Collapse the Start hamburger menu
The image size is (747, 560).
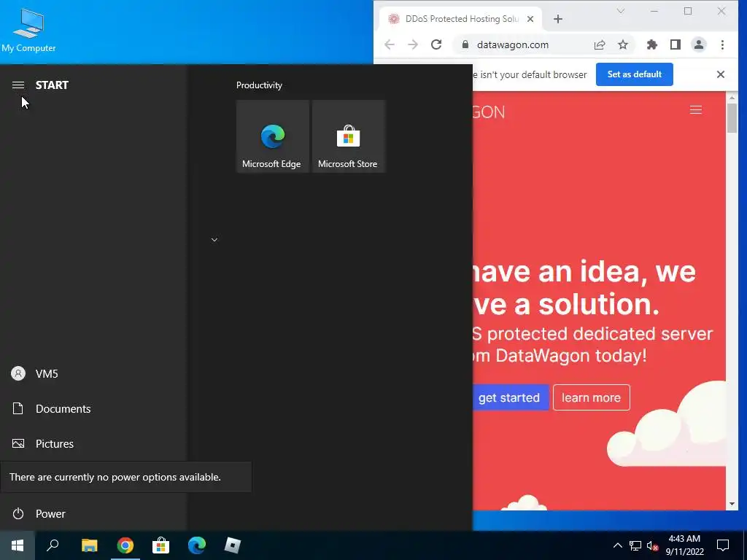click(18, 85)
